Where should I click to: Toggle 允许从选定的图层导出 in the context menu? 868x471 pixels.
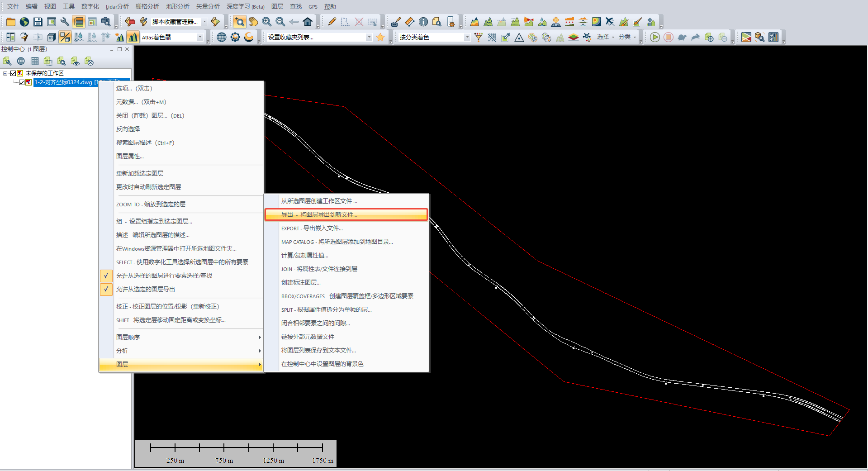(x=145, y=289)
